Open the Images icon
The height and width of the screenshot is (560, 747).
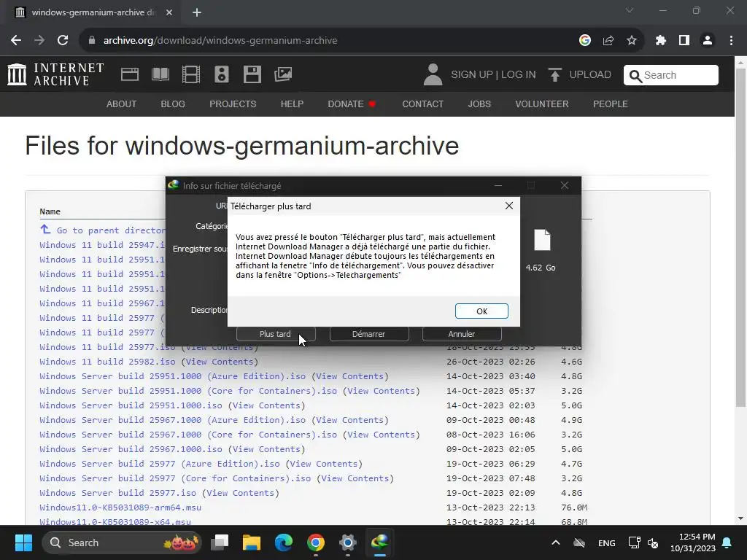283,74
